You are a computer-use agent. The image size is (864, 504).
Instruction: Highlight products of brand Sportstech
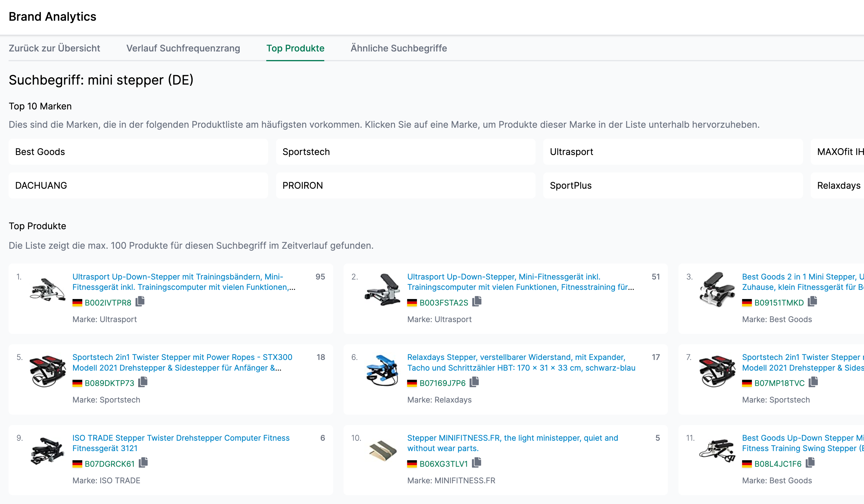click(x=406, y=152)
